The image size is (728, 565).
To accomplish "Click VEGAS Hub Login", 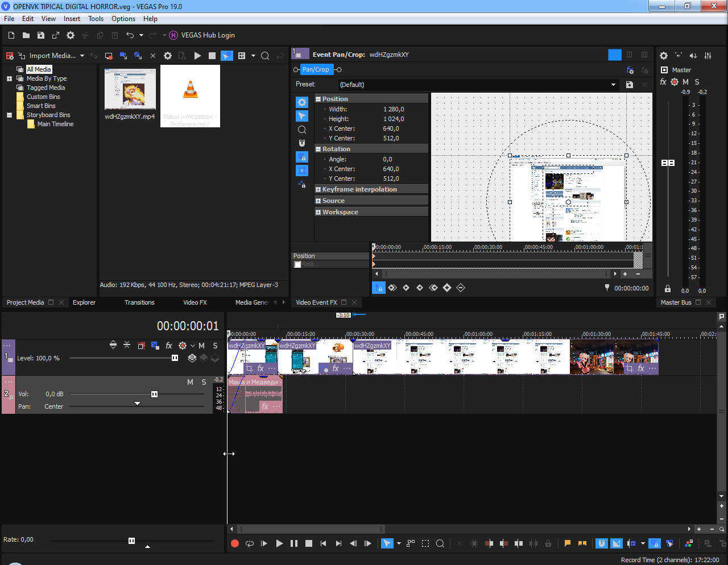I will [208, 35].
